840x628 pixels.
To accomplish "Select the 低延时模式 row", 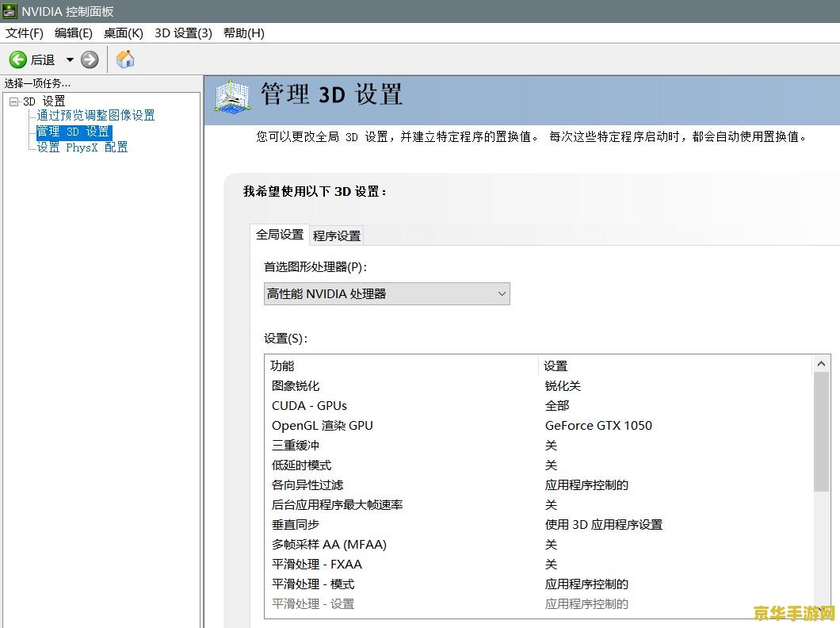I will click(x=539, y=465).
